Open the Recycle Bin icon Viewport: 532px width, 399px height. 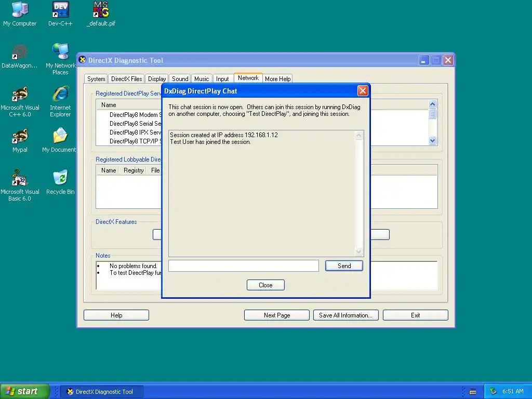(x=60, y=182)
